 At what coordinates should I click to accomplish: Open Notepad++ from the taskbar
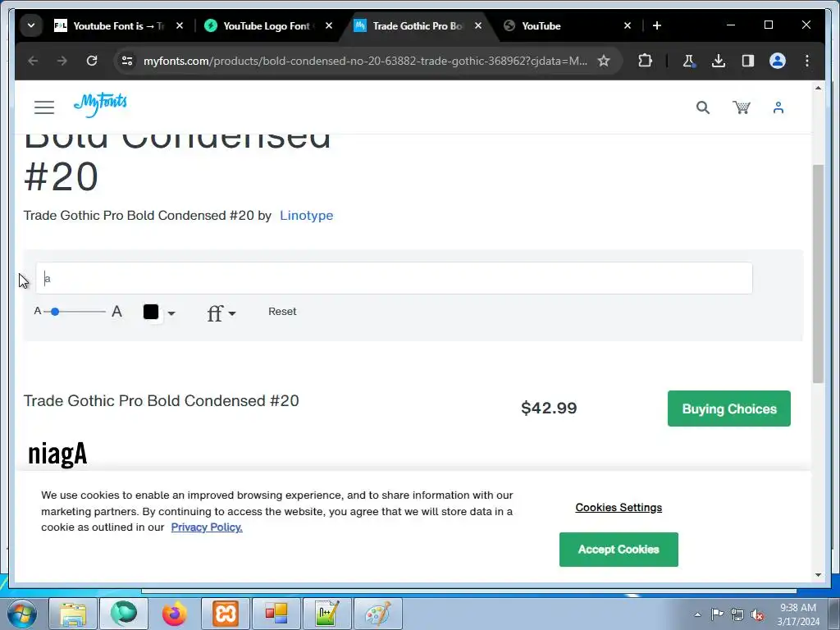coord(327,614)
